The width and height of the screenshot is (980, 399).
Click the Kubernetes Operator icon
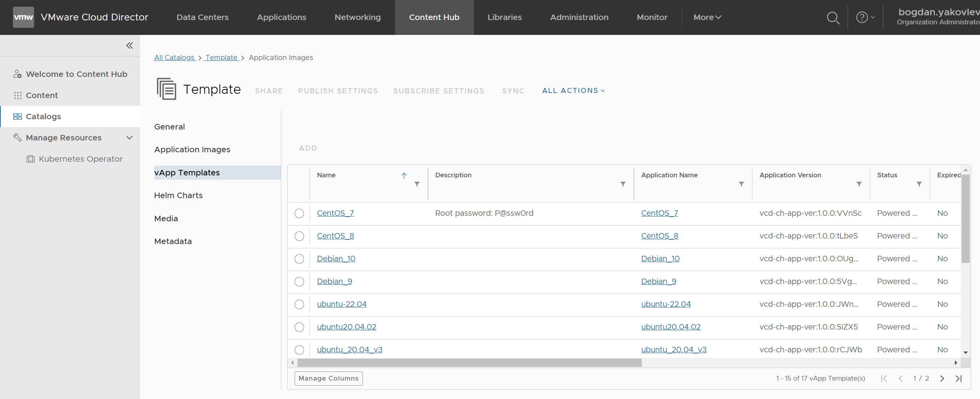[x=30, y=159]
